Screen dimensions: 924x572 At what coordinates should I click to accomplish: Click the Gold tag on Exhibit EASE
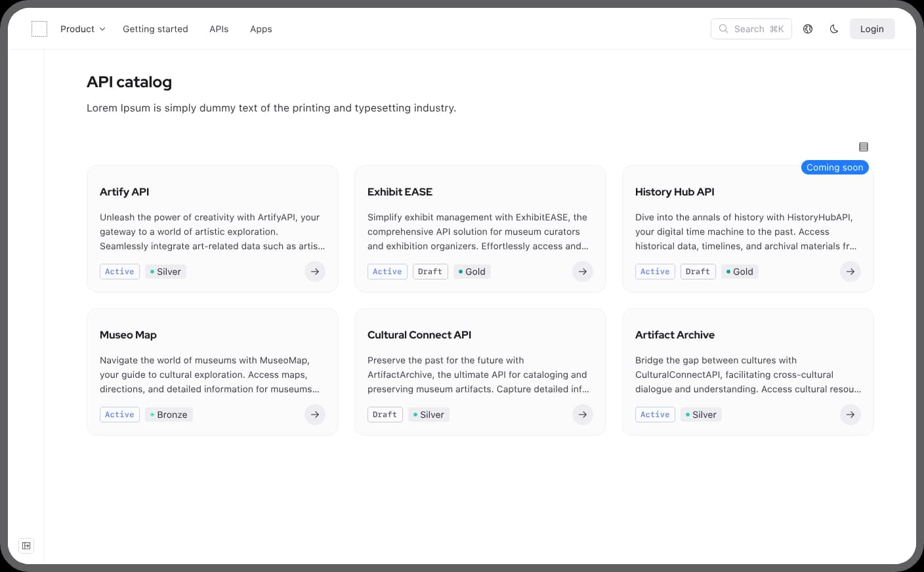(472, 272)
